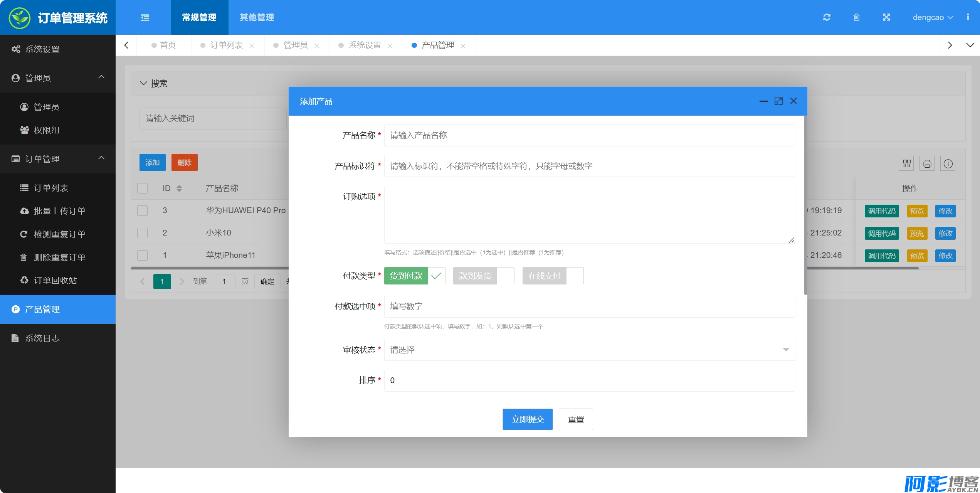The height and width of the screenshot is (493, 980).
Task: Click 调用代码 for the 19:19:19 row
Action: 882,211
